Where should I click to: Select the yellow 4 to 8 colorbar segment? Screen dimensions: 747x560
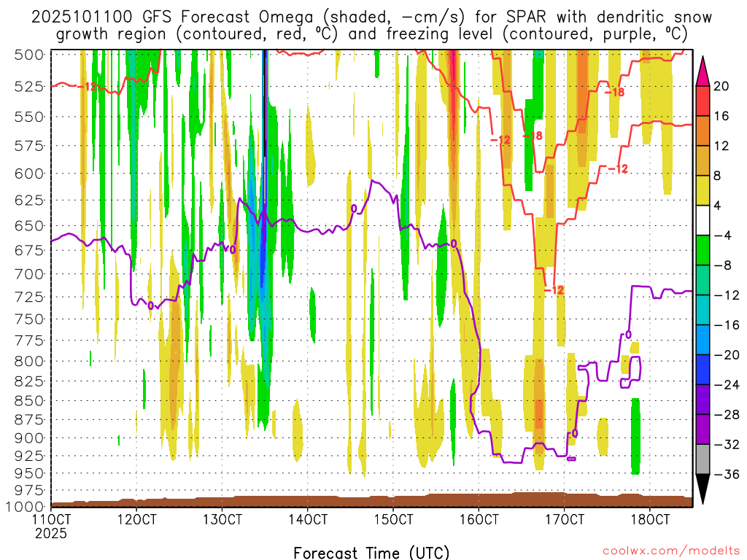pyautogui.click(x=703, y=190)
